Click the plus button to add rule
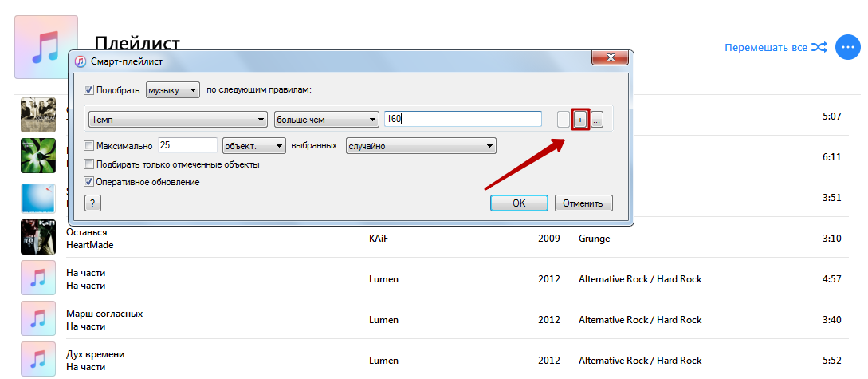Screen dimensions: 868x379 580,119
